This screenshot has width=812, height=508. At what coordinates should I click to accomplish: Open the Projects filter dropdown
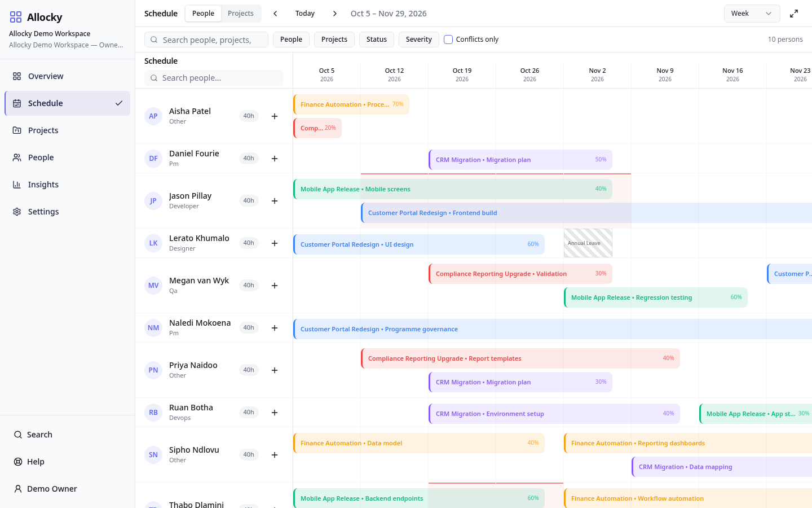[334, 40]
